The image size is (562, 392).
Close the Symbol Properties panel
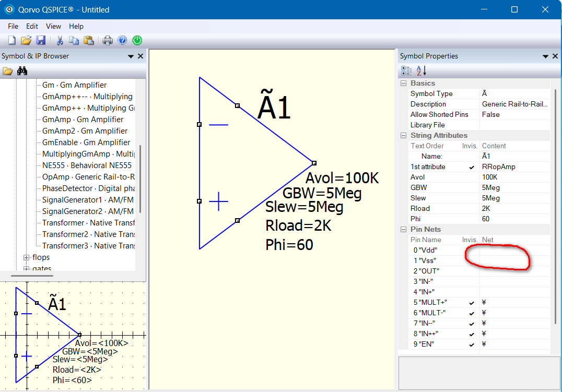click(x=555, y=56)
